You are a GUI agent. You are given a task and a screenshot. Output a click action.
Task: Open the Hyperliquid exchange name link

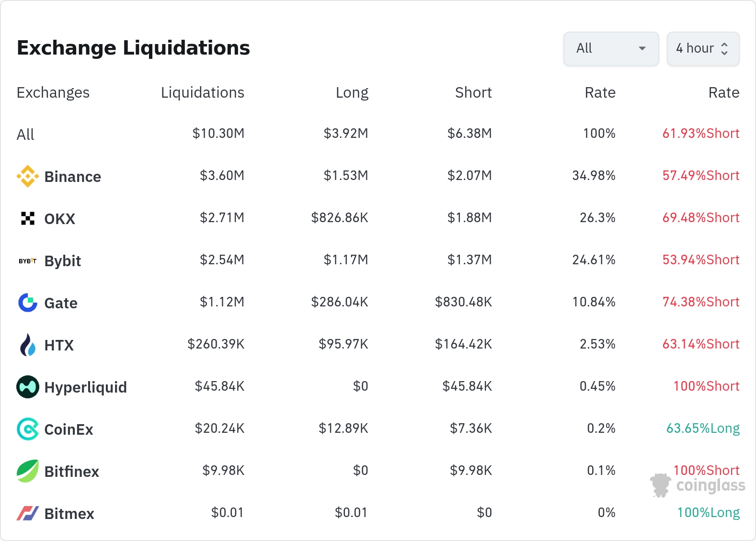tap(85, 387)
